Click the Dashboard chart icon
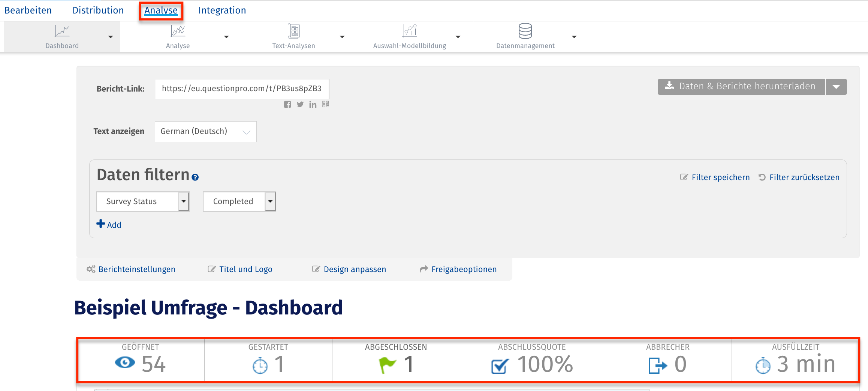The height and width of the screenshot is (391, 868). click(62, 31)
